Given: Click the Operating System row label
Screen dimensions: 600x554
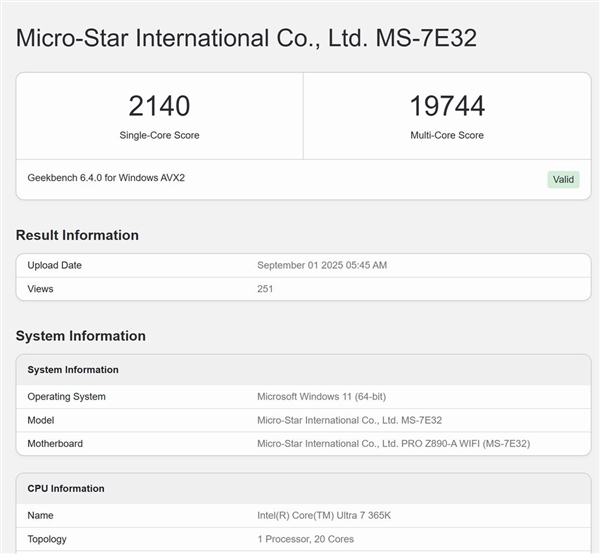Looking at the screenshot, I should coord(66,397).
